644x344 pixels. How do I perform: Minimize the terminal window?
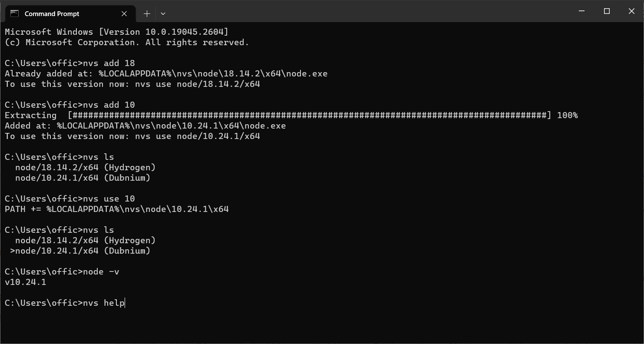click(582, 11)
